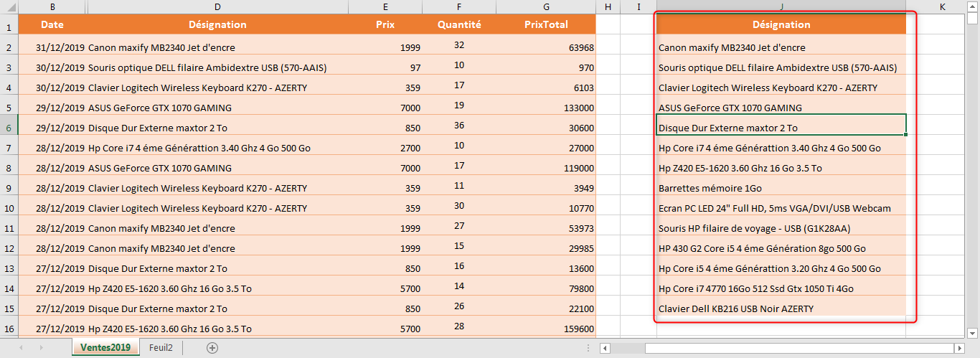Go to previous sheet tab arrow
This screenshot has height=358, width=980.
(21, 348)
